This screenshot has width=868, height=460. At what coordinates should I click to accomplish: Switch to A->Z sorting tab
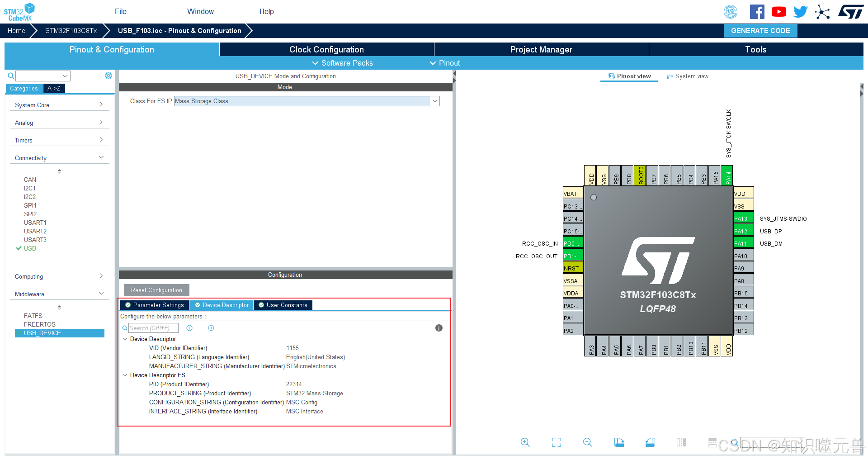54,88
